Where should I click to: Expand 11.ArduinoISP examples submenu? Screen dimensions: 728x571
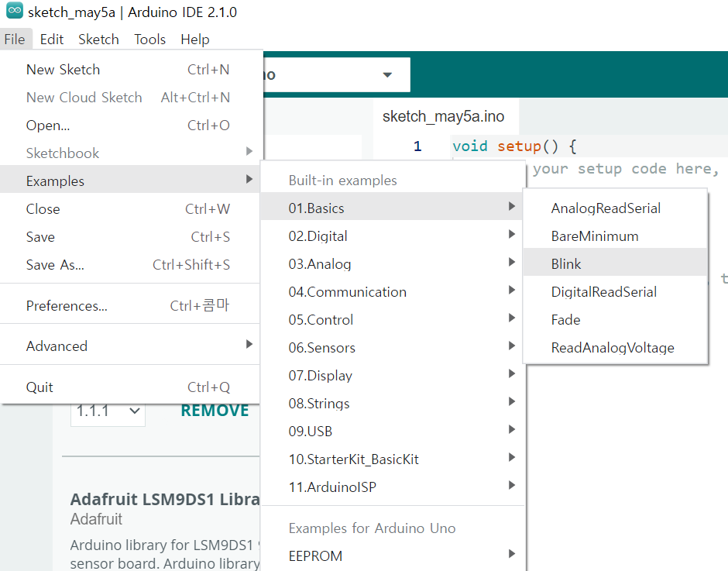tap(393, 487)
